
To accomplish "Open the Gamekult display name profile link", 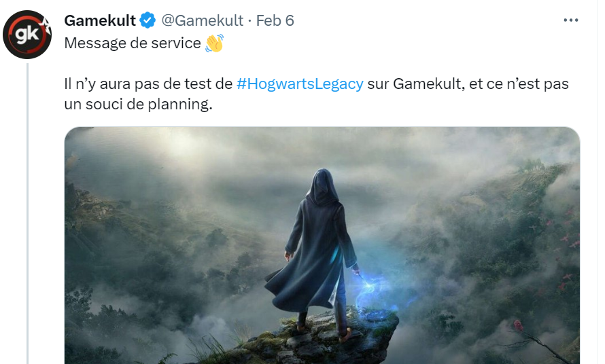I will [x=100, y=20].
